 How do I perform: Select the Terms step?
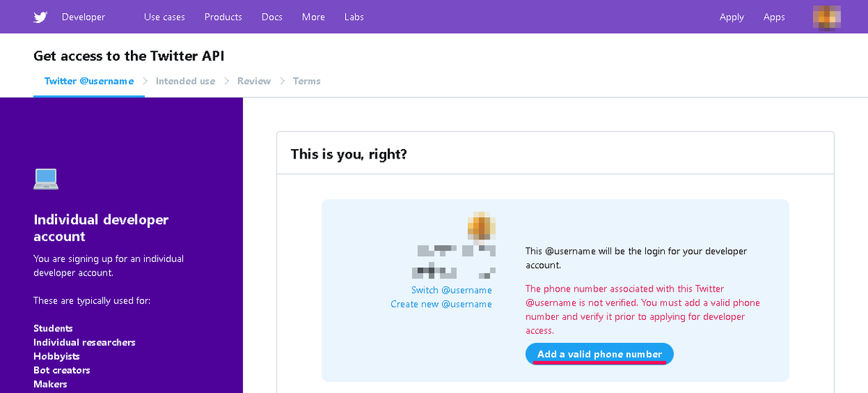click(307, 81)
